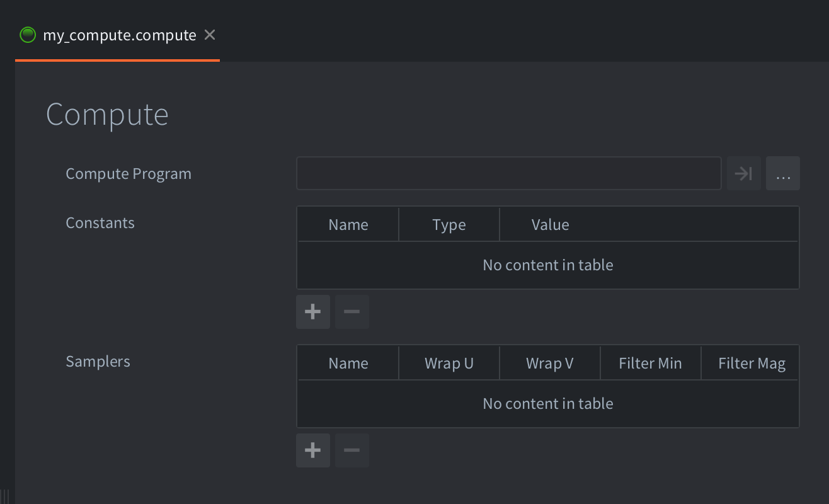Screen dimensions: 829x504
Task: Click the Type column header in Constants
Action: tap(449, 225)
